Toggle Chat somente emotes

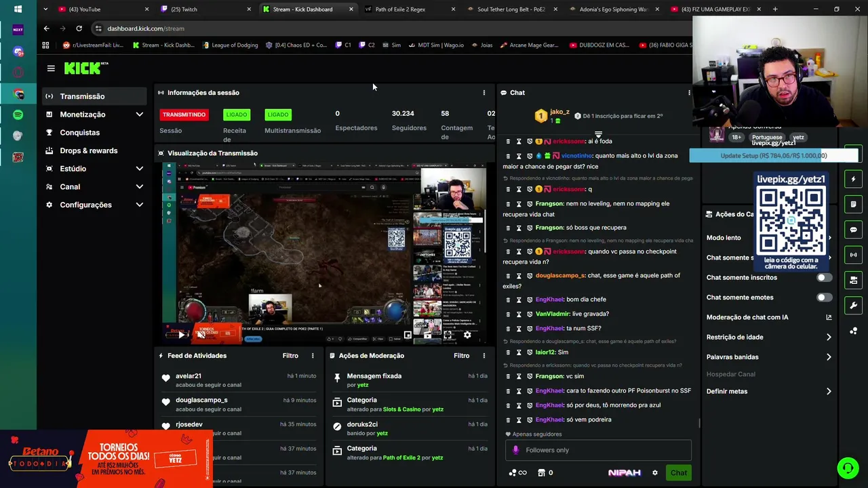tap(824, 298)
